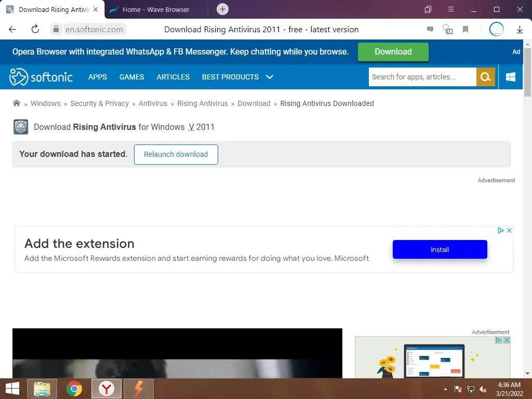Open the feedback speech bubble icon
Viewport: 532px width, 399px height.
(430, 29)
